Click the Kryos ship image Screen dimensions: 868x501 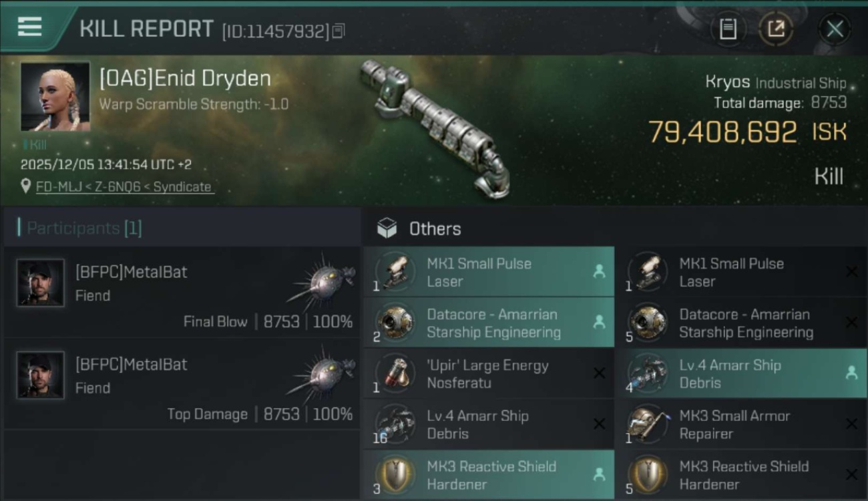434,127
